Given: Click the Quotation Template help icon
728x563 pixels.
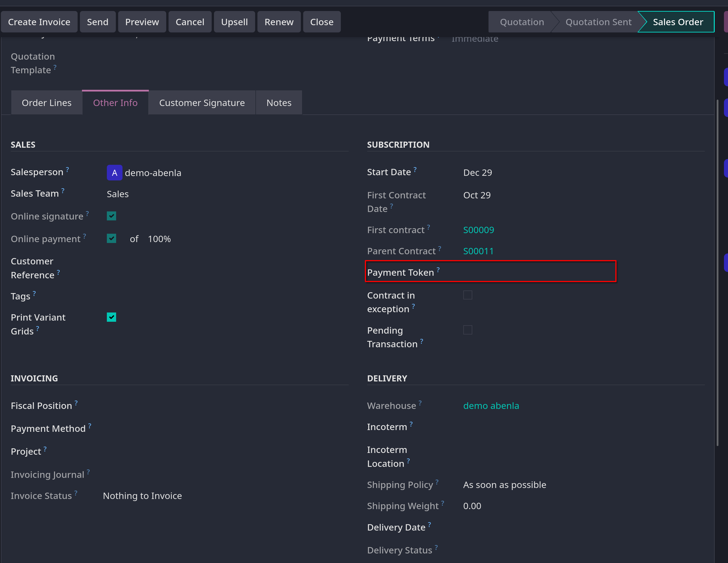Looking at the screenshot, I should (55, 67).
